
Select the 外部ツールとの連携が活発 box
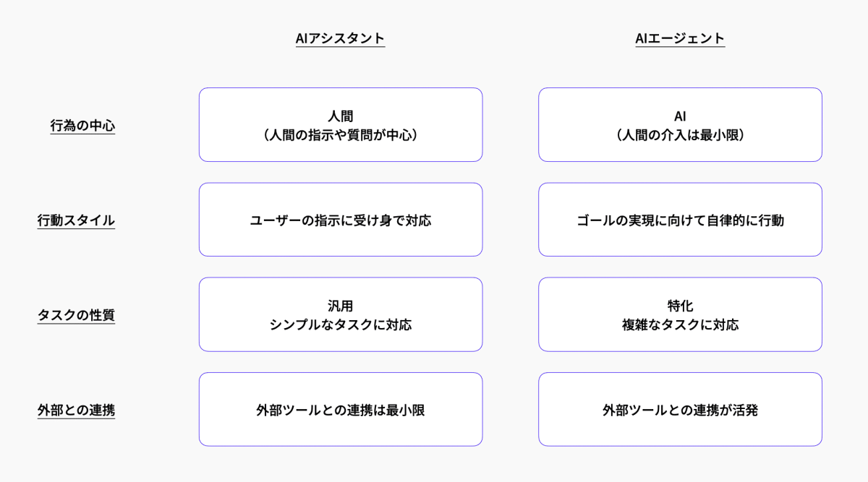click(x=680, y=410)
